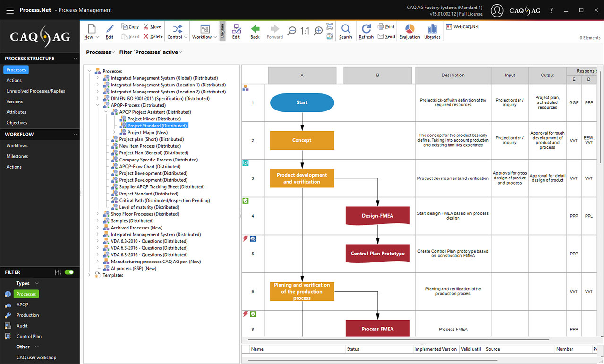Collapse the PROCESS STRUCTURE section

(75, 59)
